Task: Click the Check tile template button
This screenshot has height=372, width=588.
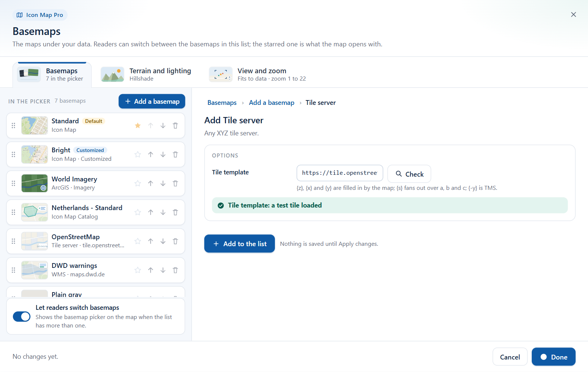Action: click(x=409, y=174)
